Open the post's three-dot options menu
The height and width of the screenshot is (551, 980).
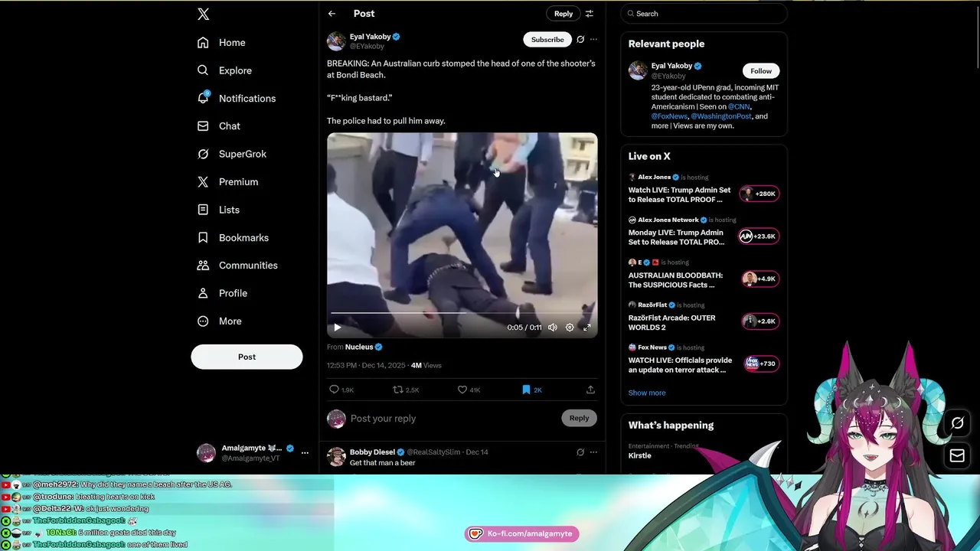click(593, 40)
